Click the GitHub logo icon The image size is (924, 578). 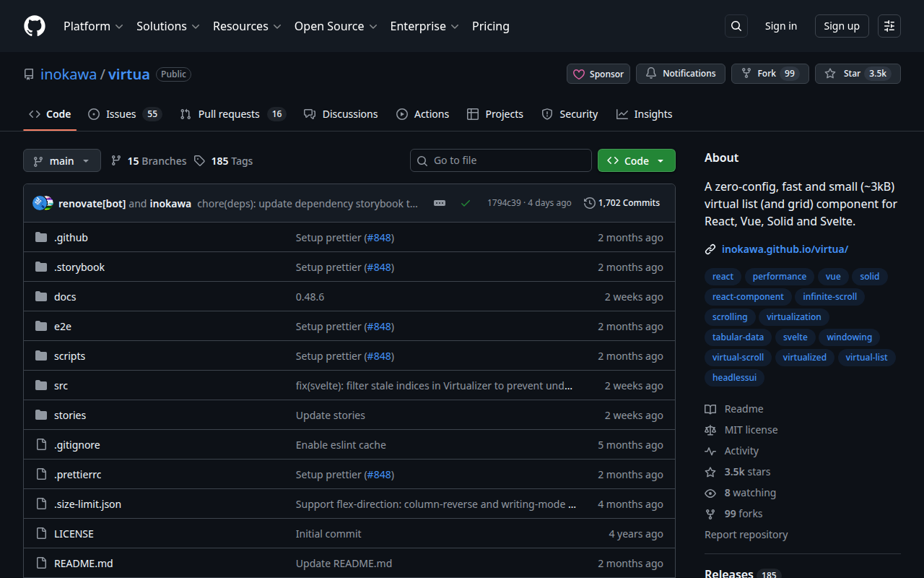coord(34,26)
